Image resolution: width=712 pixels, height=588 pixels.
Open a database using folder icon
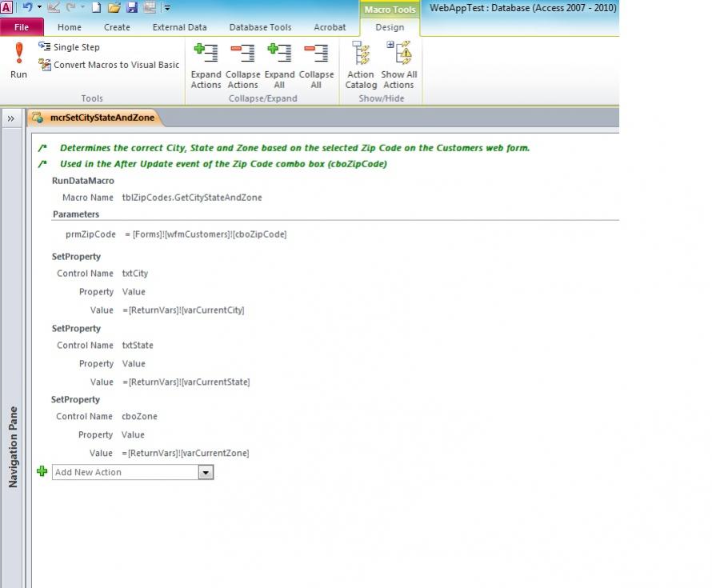pyautogui.click(x=114, y=7)
